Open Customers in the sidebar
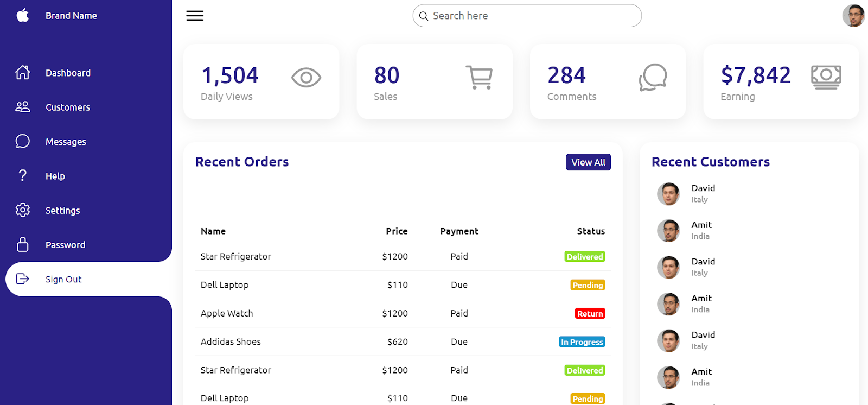The width and height of the screenshot is (868, 405). coord(88,107)
